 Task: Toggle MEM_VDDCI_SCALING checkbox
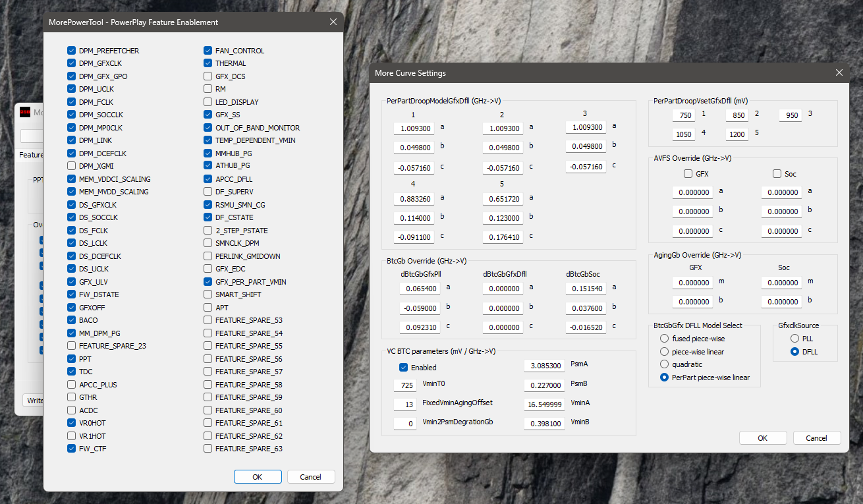pyautogui.click(x=71, y=179)
